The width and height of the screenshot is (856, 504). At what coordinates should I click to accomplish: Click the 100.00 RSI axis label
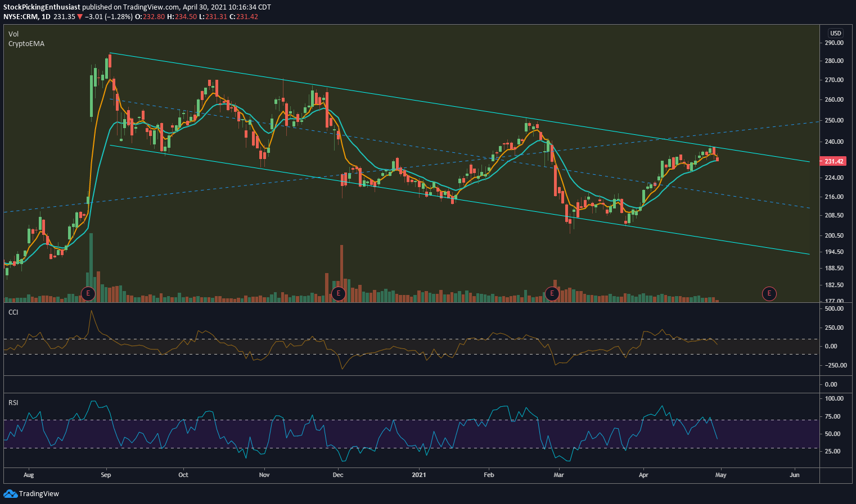point(834,398)
